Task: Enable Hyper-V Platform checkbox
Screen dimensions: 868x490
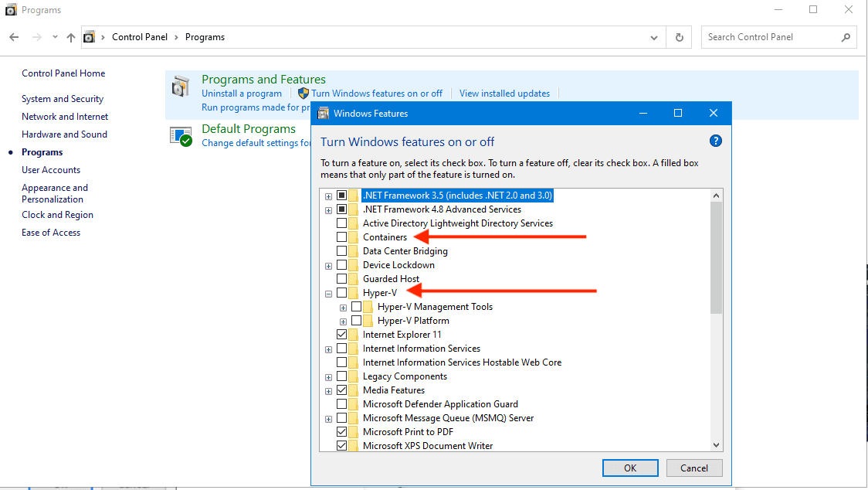Action: pos(357,321)
